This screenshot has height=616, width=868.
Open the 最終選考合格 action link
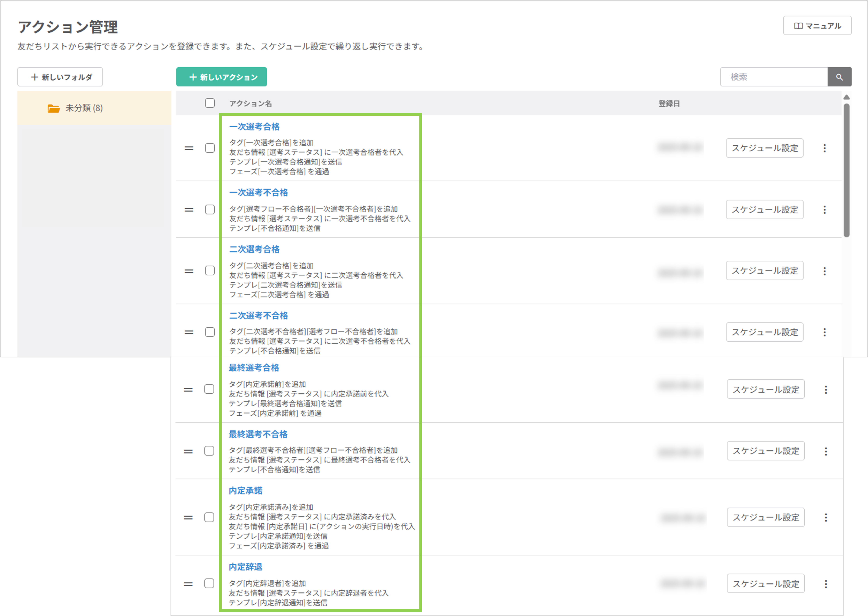pos(254,368)
